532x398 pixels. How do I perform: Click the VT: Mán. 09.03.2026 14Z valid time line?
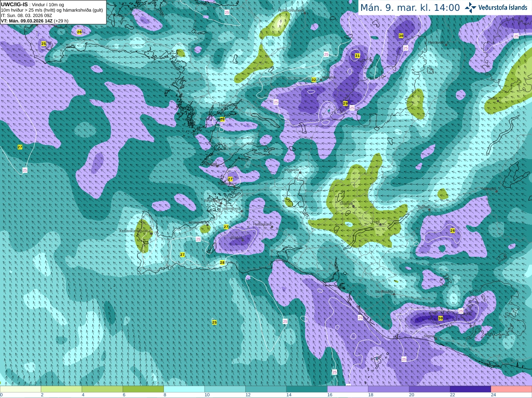(x=34, y=21)
